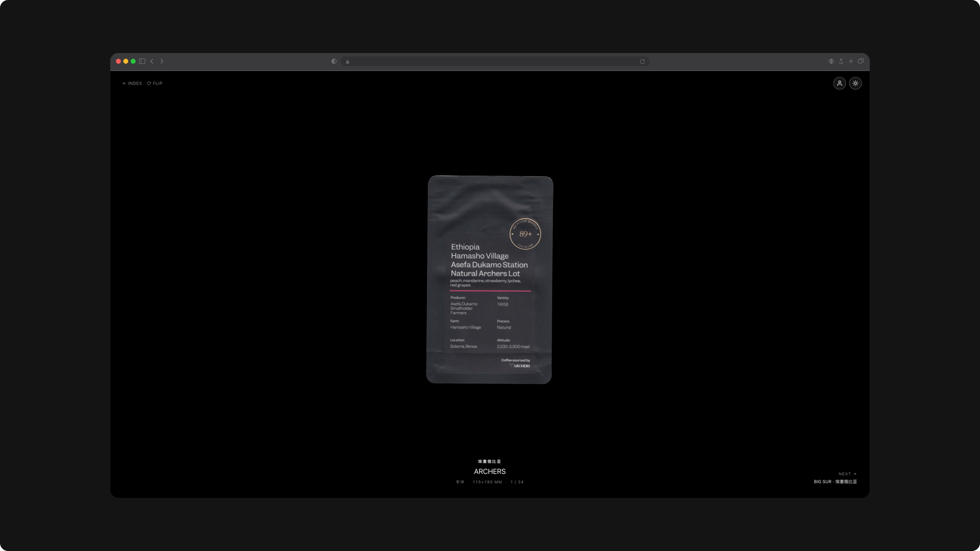This screenshot has height=551, width=980.
Task: Go back to the INDEX page
Action: coord(132,83)
